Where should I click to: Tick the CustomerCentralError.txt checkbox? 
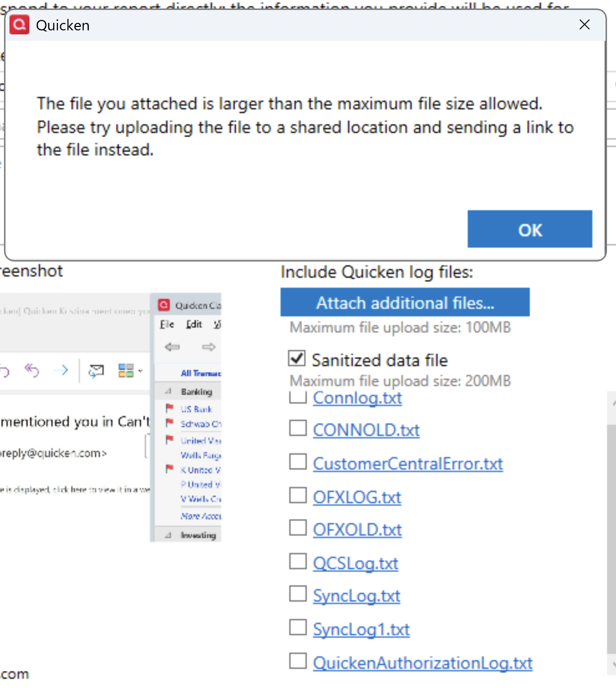[298, 462]
